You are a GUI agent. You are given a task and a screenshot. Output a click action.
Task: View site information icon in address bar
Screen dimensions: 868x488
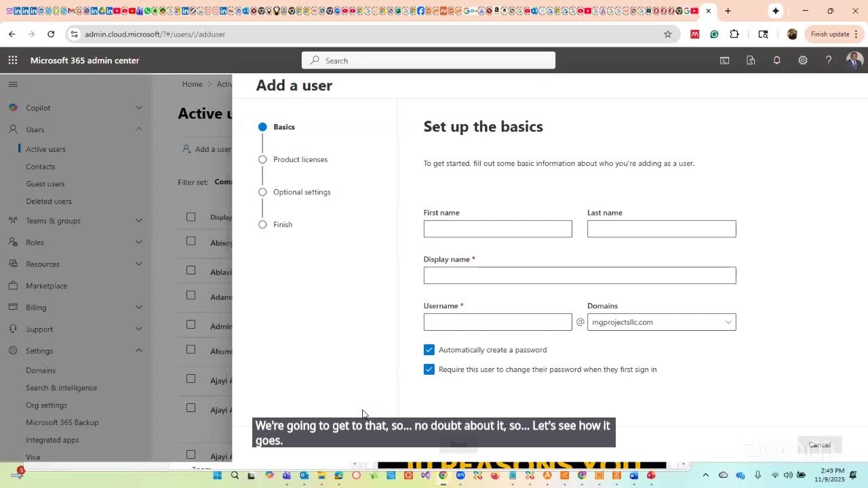(75, 34)
